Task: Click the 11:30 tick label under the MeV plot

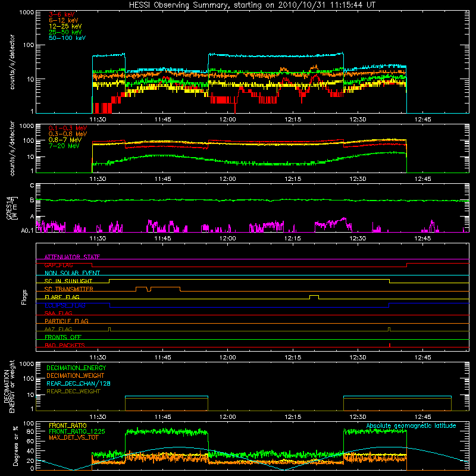Action: (x=98, y=179)
